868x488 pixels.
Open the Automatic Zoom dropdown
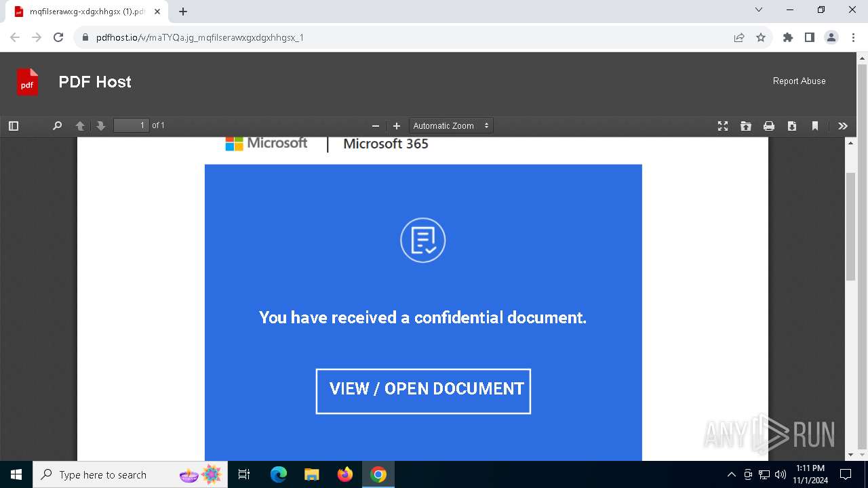[451, 126]
